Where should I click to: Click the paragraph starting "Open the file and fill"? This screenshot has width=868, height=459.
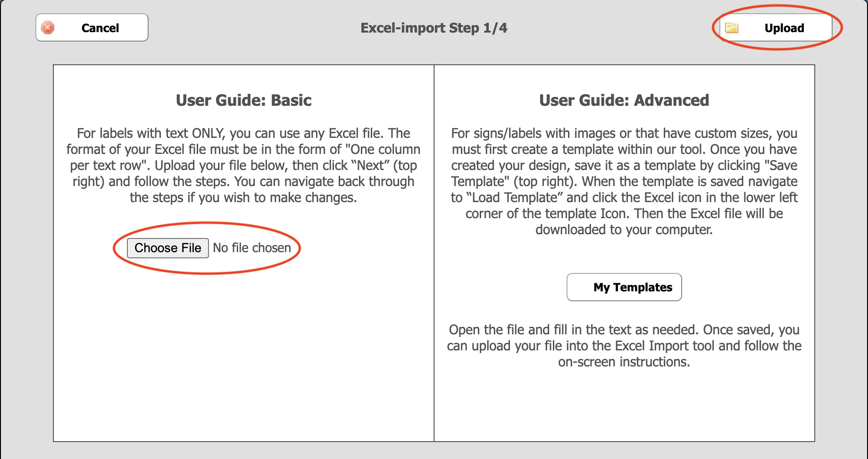click(x=624, y=346)
